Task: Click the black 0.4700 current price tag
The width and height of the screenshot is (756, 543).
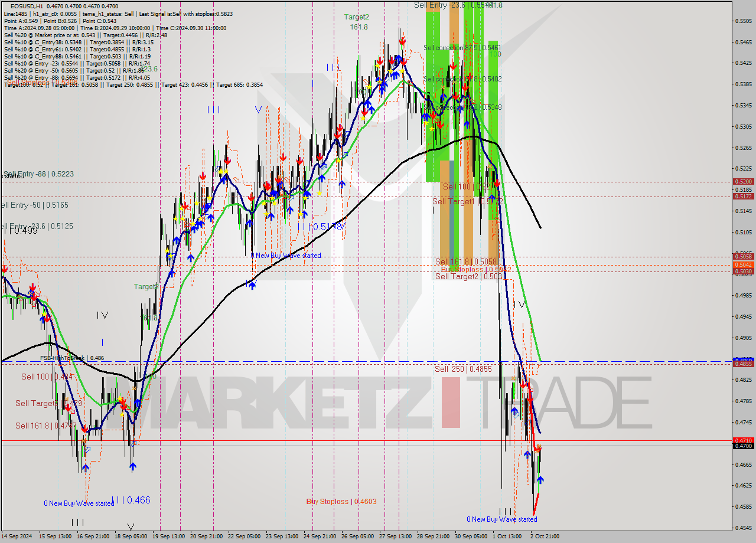Action: coord(742,446)
